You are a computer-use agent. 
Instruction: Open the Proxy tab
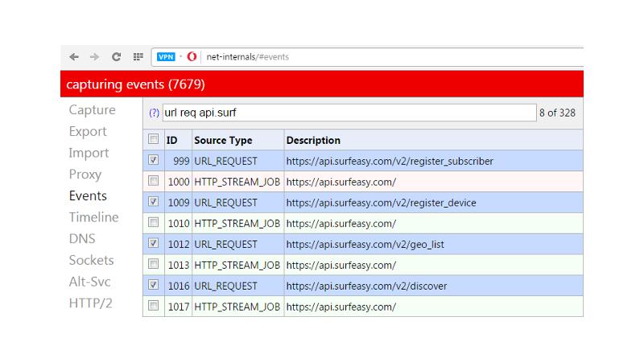click(85, 175)
